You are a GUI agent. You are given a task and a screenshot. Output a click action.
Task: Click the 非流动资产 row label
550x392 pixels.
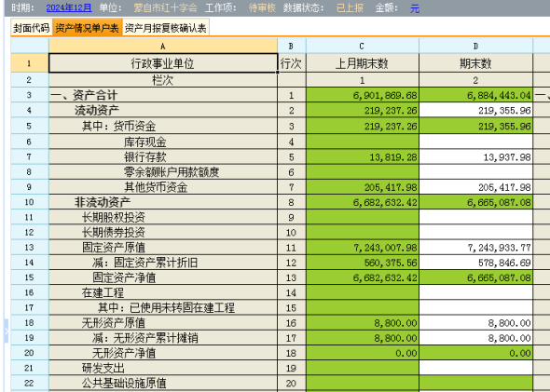click(103, 202)
